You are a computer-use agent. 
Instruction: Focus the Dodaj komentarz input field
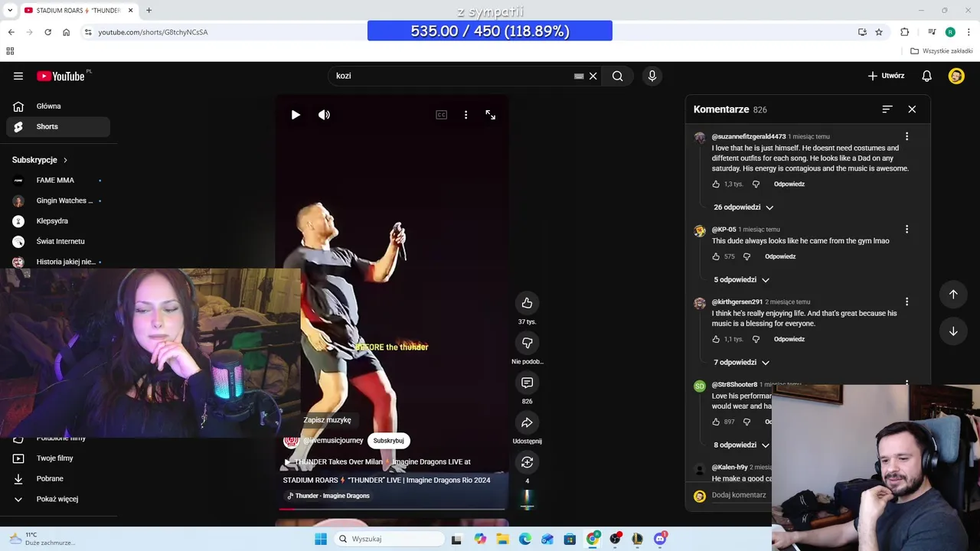[740, 495]
